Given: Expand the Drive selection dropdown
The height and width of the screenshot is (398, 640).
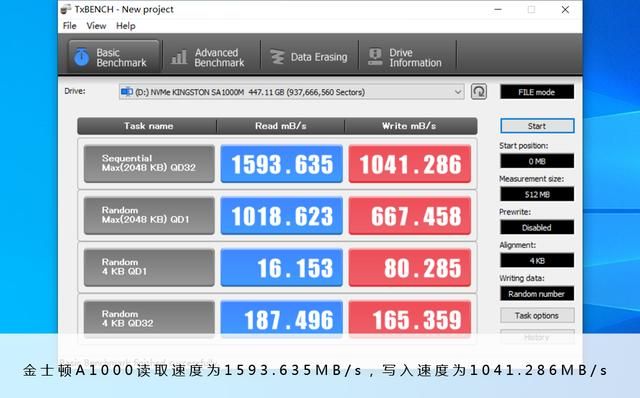Looking at the screenshot, I should (458, 92).
